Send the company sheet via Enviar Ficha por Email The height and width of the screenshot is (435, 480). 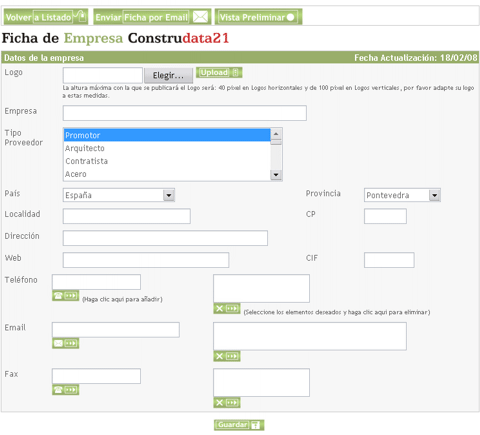(x=152, y=17)
